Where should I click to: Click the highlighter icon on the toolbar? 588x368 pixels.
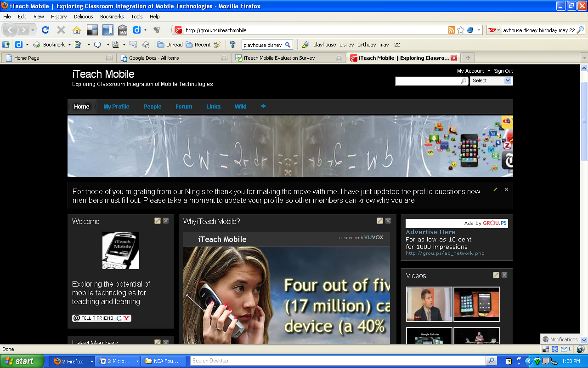pos(305,45)
